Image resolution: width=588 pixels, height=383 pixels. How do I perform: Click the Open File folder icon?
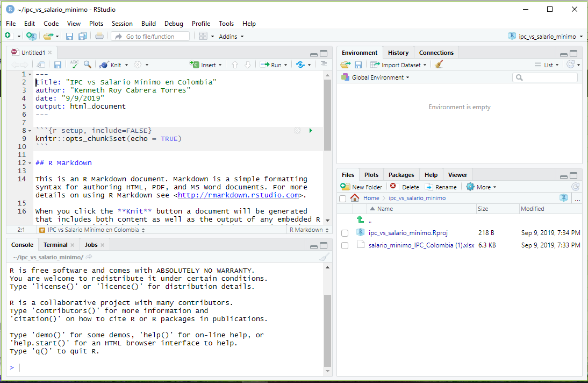[x=48, y=36]
